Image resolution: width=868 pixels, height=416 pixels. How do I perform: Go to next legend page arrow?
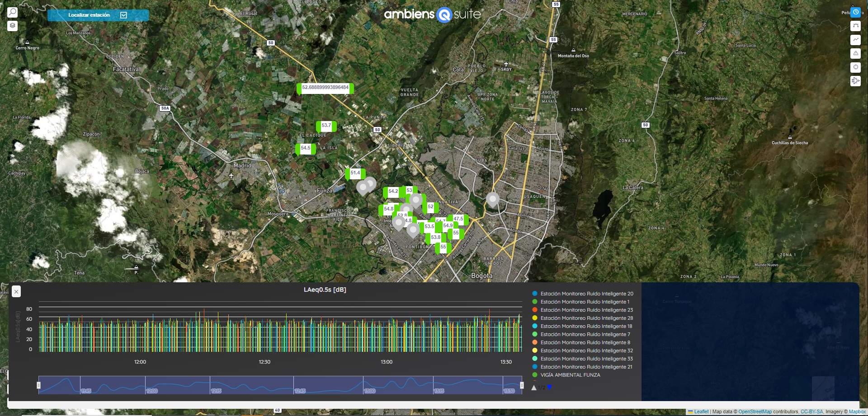549,388
